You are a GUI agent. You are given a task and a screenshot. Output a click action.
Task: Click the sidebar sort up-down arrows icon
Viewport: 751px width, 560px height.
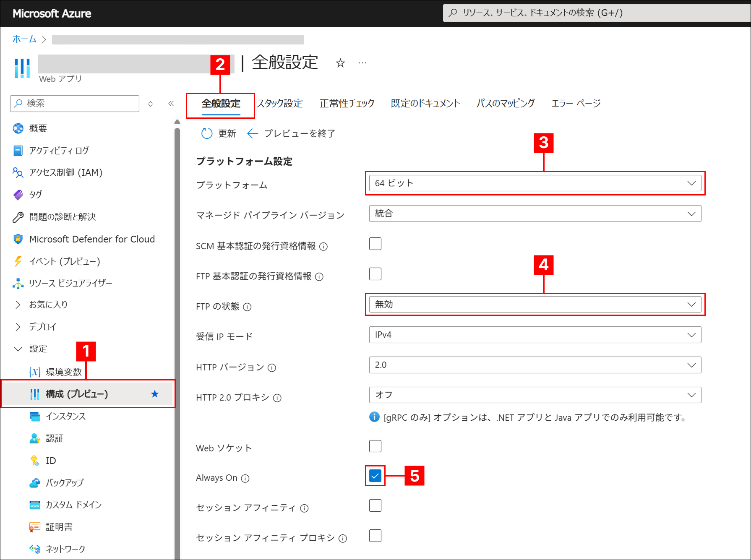[x=151, y=104]
